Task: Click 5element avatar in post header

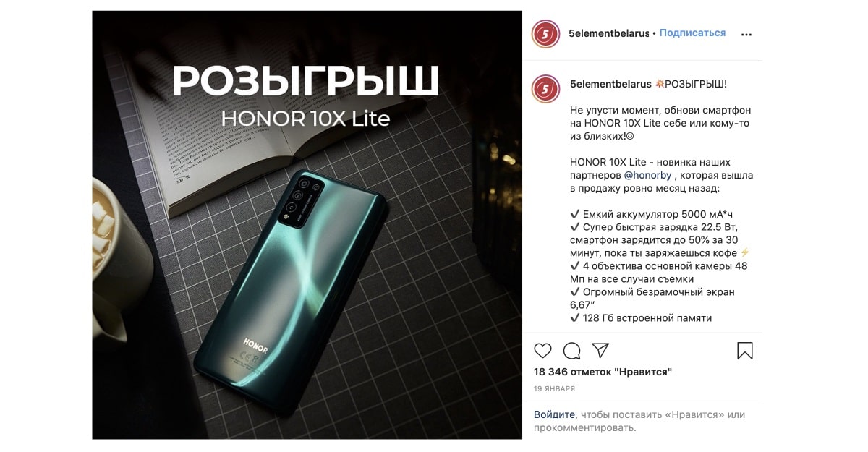Action: point(546,33)
